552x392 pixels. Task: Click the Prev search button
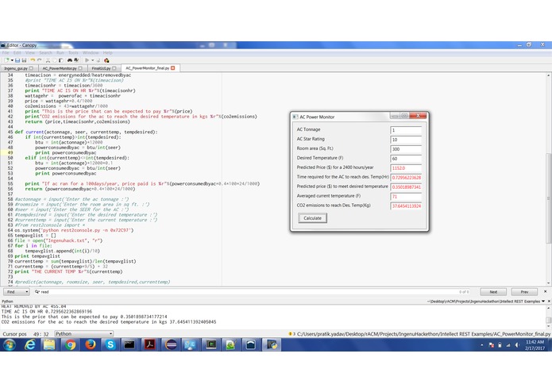[524, 292]
